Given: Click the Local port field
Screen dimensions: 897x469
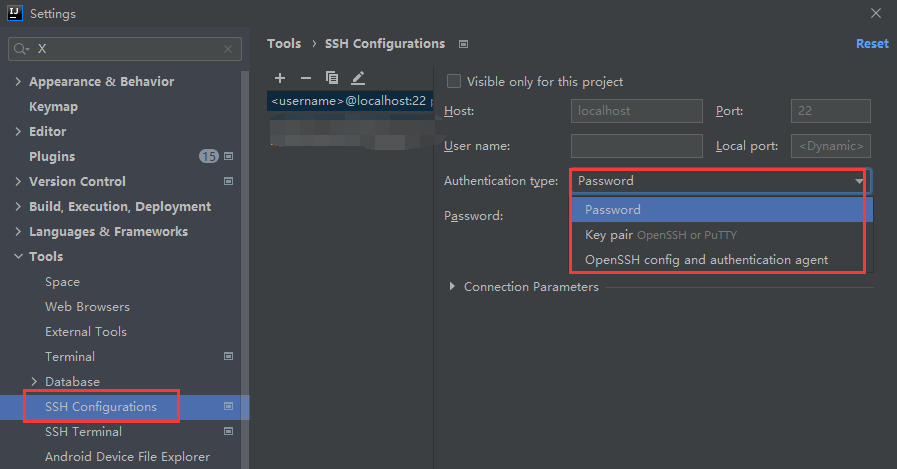Looking at the screenshot, I should click(830, 146).
